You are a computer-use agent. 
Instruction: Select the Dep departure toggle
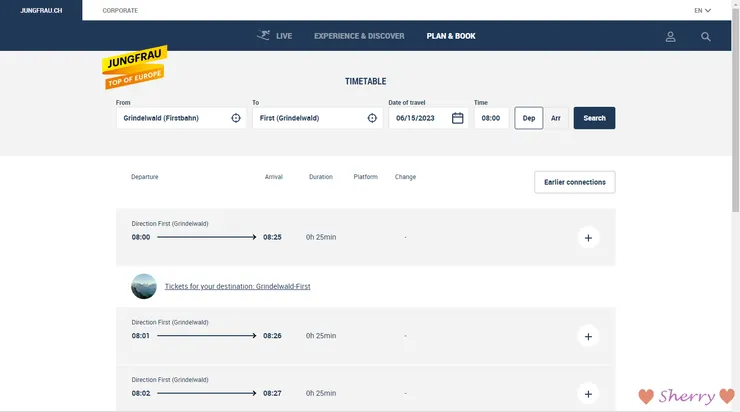coord(529,118)
